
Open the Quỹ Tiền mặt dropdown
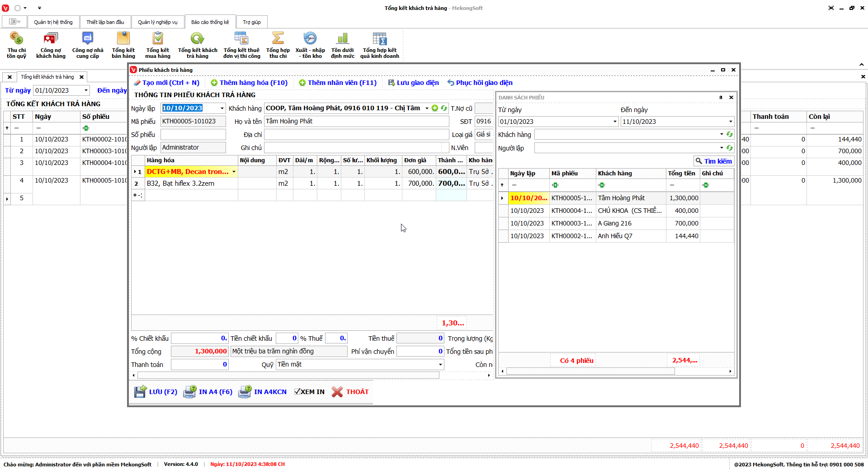pyautogui.click(x=440, y=365)
